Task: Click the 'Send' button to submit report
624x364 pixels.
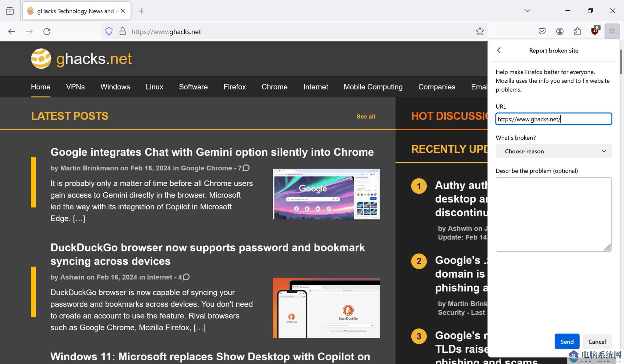Action: [567, 342]
